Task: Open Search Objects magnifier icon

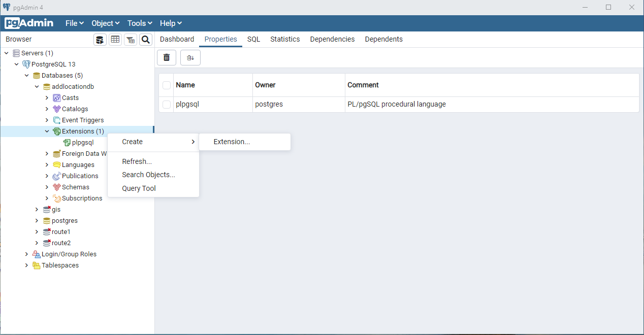Action: pyautogui.click(x=146, y=40)
